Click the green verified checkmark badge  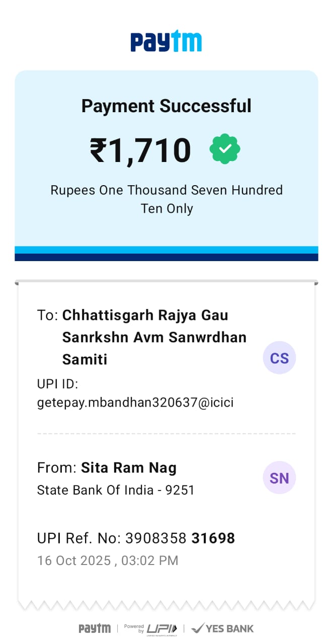click(225, 149)
